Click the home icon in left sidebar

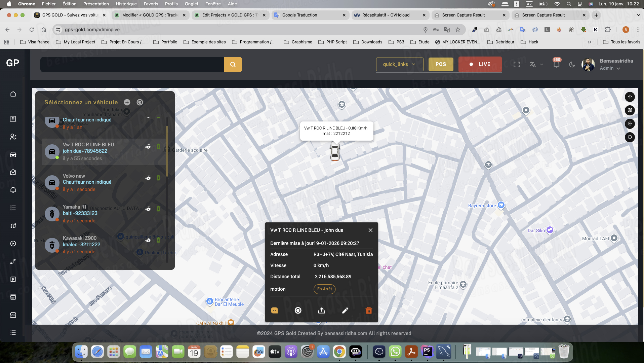coord(13,94)
